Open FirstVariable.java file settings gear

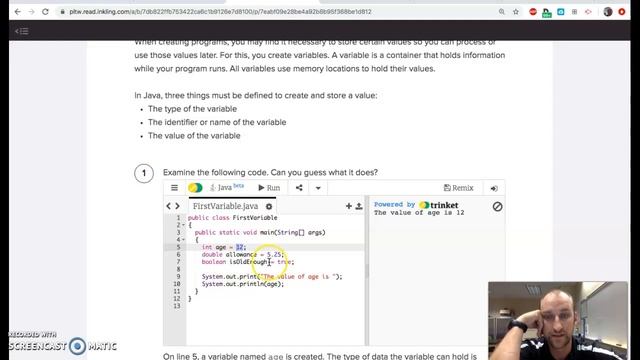269,207
